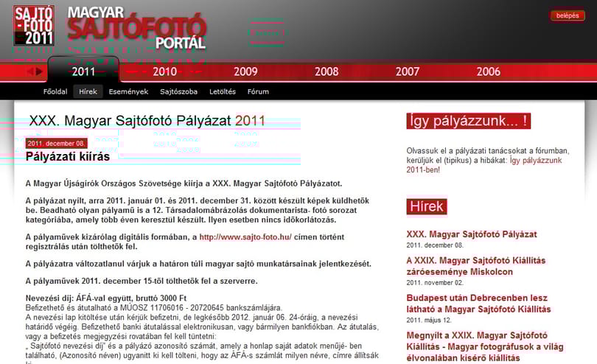Open news about záróeseménye Miskolcon

(476, 266)
